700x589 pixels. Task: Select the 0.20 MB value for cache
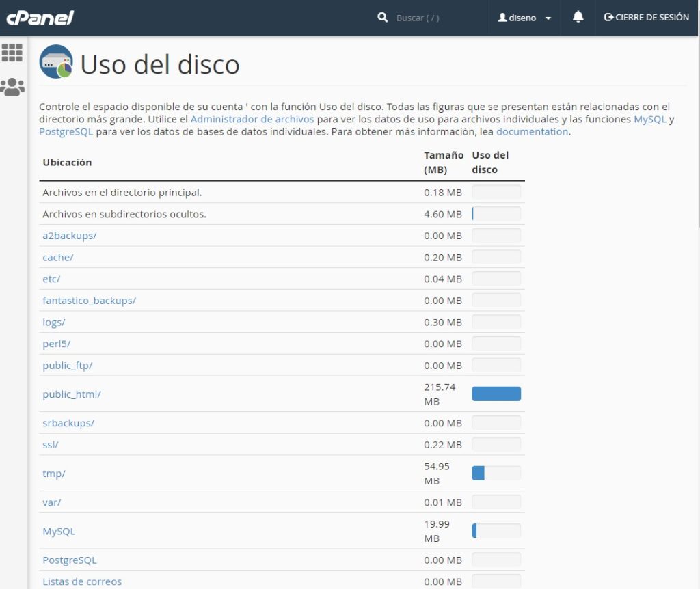pos(443,258)
